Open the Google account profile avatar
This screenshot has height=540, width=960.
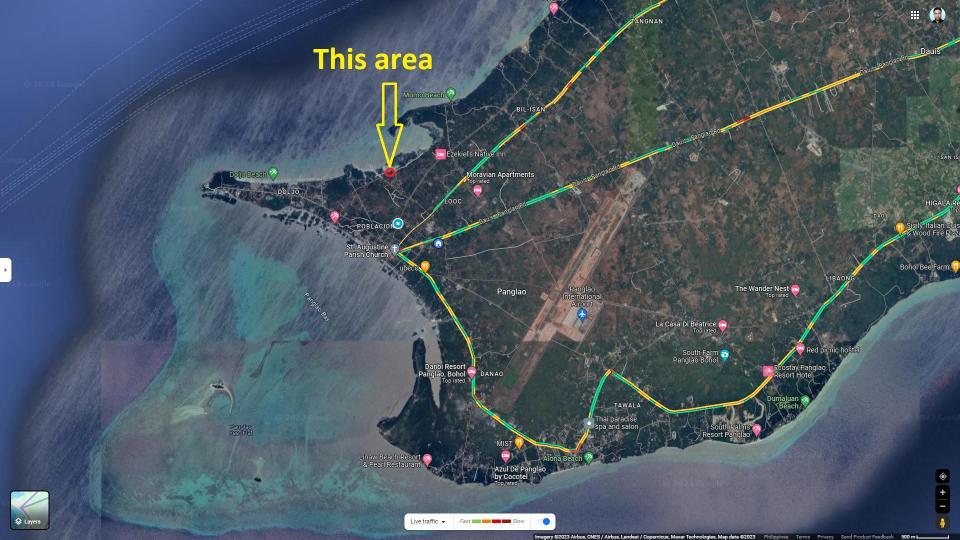pyautogui.click(x=937, y=15)
